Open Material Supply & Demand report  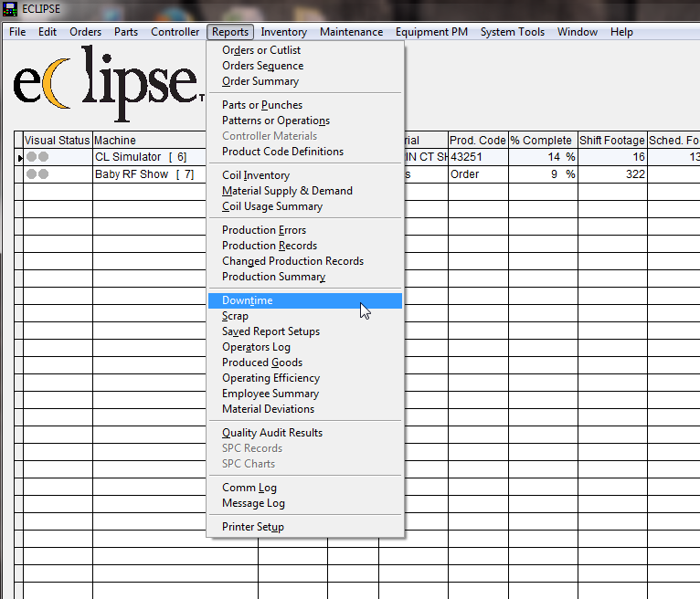click(305, 191)
